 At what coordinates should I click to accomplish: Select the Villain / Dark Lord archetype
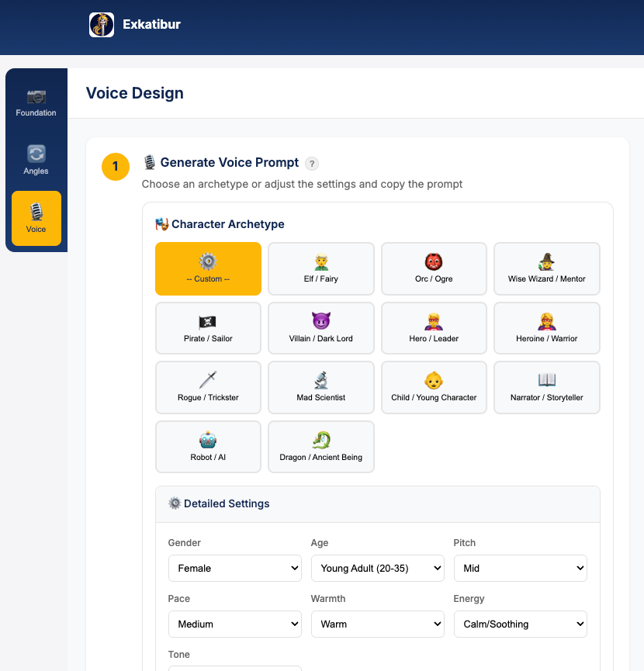click(x=321, y=328)
